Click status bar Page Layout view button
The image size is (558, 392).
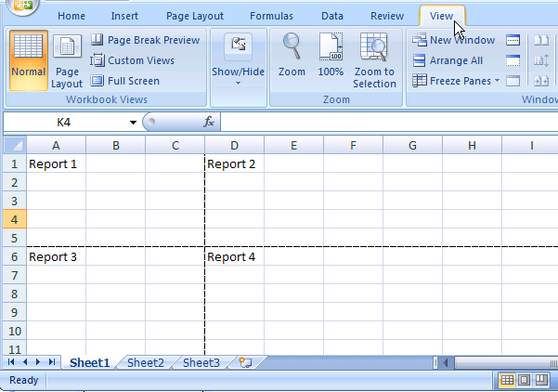pyautogui.click(x=524, y=380)
